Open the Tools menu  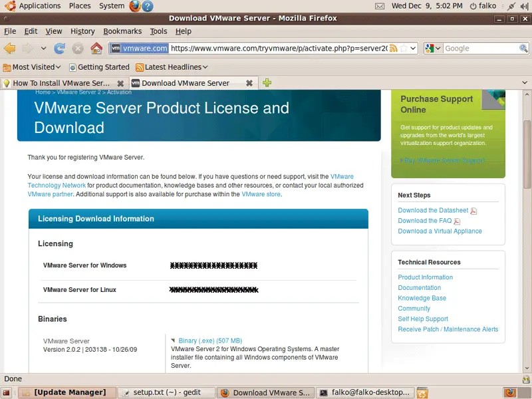(x=158, y=31)
